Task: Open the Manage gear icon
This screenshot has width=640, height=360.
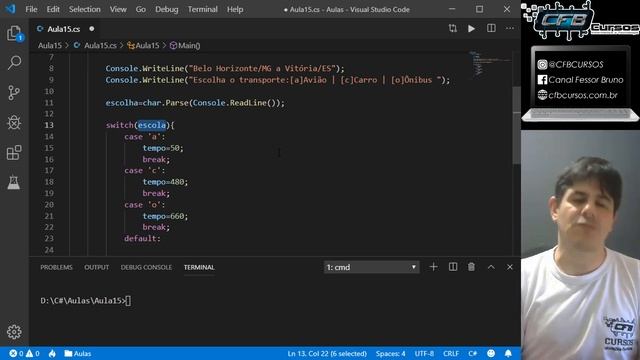Action: point(14,332)
